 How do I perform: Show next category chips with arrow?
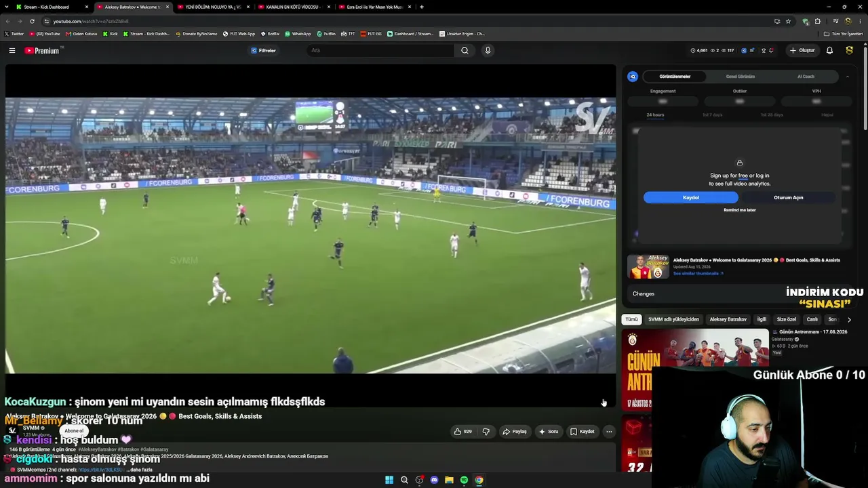[x=849, y=319]
